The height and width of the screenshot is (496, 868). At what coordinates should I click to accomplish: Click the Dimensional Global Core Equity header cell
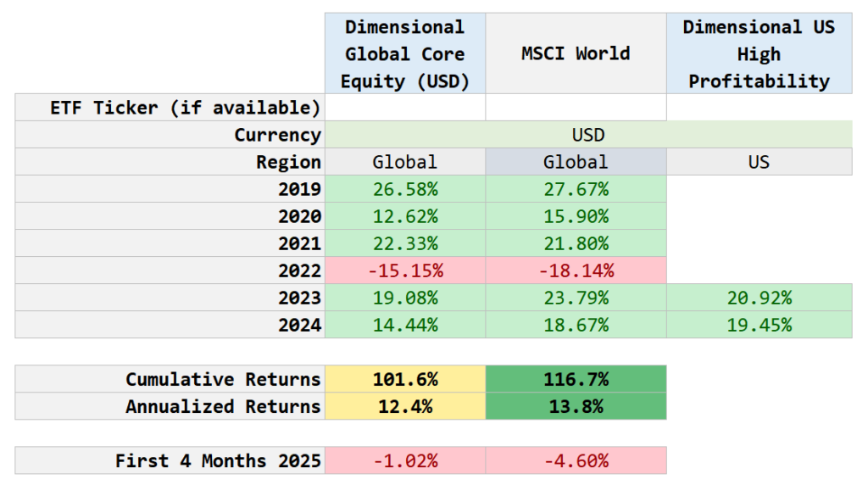404,53
